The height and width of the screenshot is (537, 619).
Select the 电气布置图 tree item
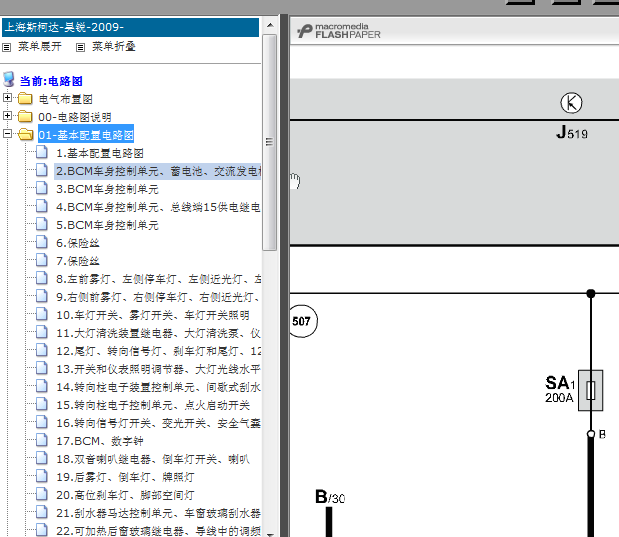66,99
